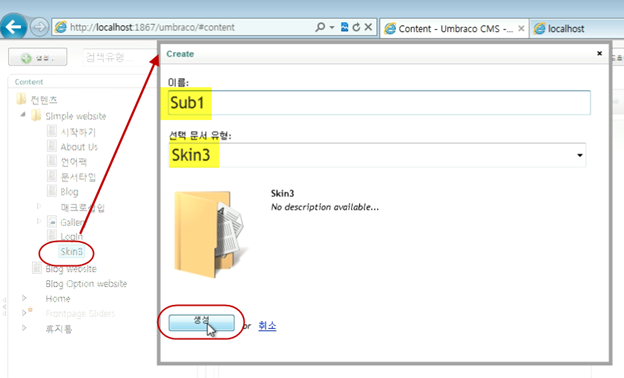Select the About Us page in tree

pyautogui.click(x=79, y=147)
